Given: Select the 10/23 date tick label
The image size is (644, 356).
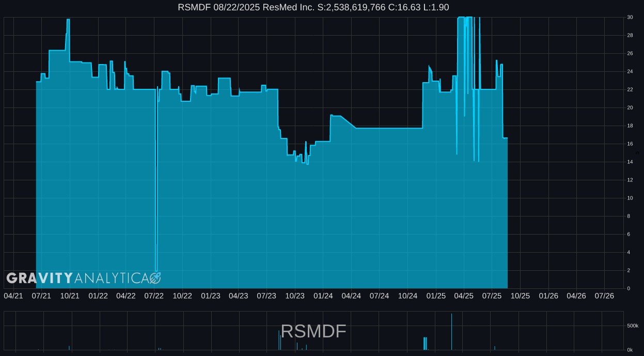Looking at the screenshot, I should point(295,296).
